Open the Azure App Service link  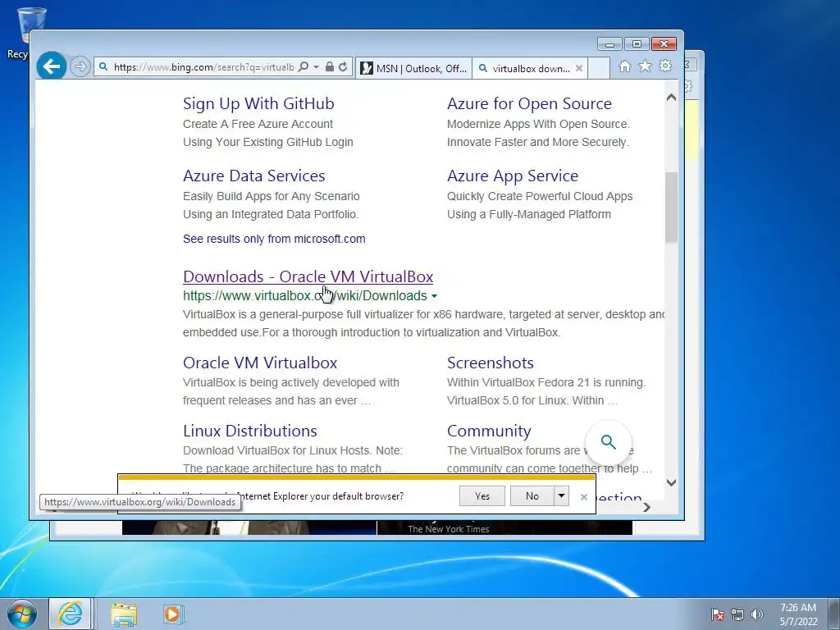pos(513,176)
